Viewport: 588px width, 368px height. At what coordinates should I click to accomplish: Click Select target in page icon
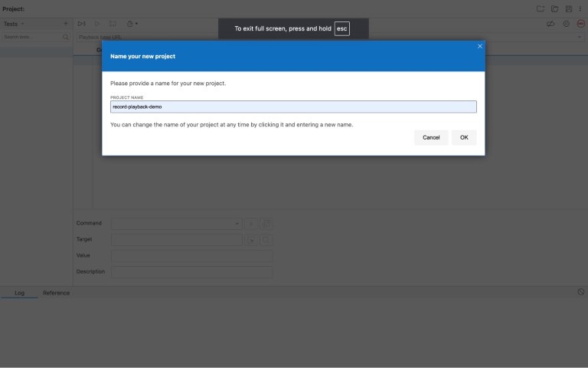pos(251,239)
